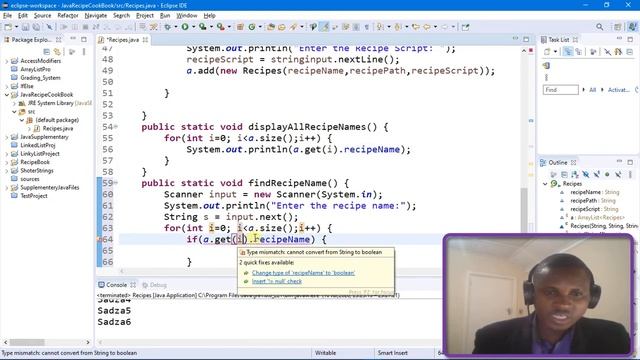Click the Save icon in the toolbar

[25, 27]
